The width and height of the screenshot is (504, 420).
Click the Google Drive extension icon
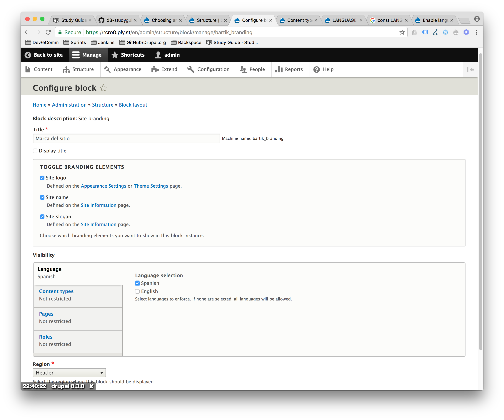(x=414, y=32)
